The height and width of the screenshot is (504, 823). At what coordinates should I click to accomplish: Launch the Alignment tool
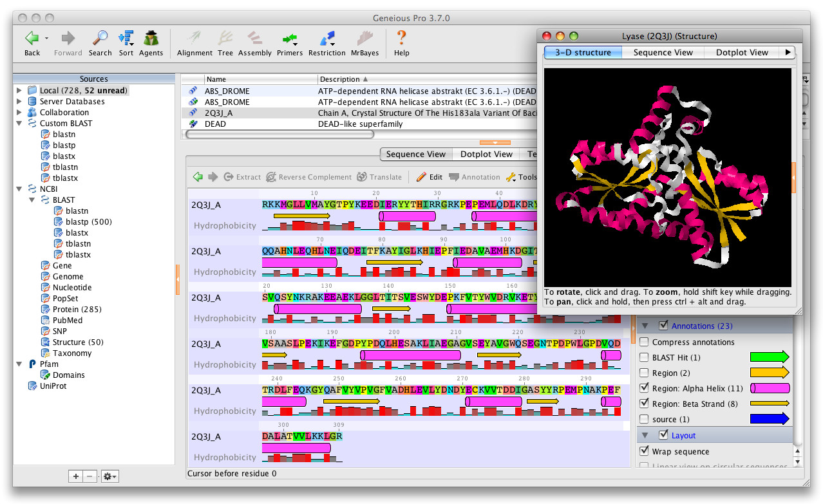point(194,39)
